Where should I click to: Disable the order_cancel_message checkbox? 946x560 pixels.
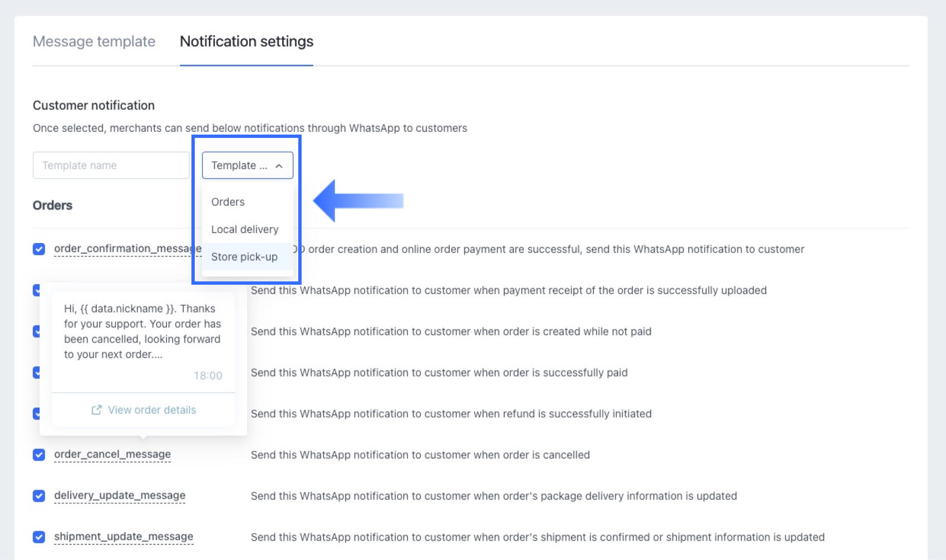[39, 455]
